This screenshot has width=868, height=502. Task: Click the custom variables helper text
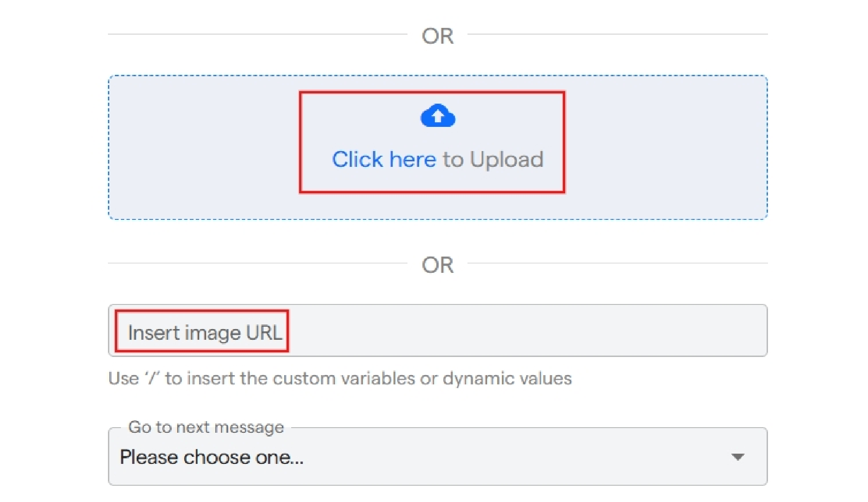click(340, 378)
